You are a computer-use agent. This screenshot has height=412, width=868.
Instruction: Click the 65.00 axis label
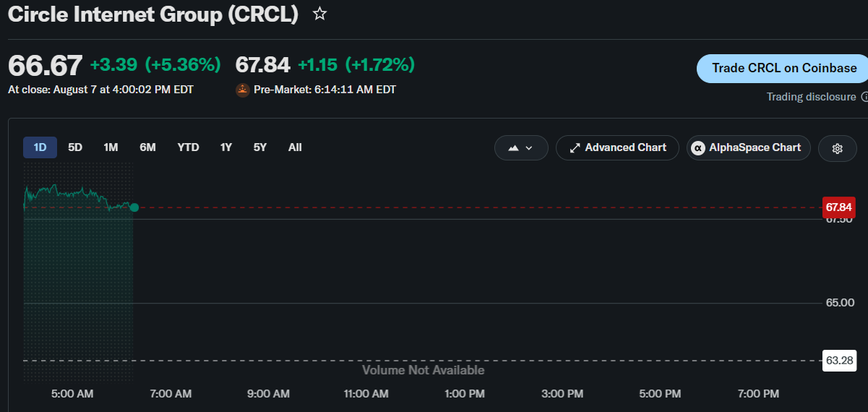point(840,303)
